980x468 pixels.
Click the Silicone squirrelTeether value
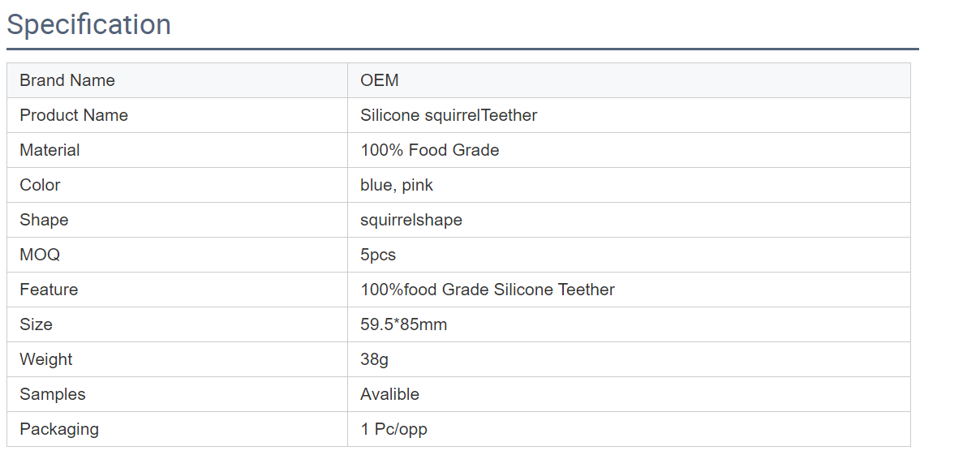pyautogui.click(x=449, y=115)
